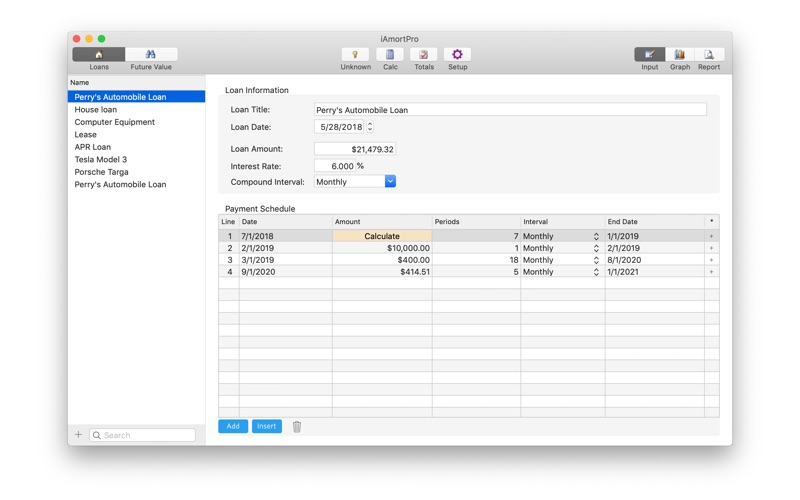800x500 pixels.
Task: Click the Loan Date field
Action: (339, 127)
